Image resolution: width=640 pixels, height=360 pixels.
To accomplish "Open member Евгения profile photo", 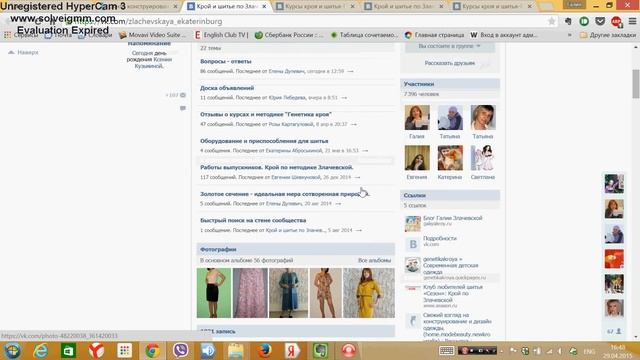I will coord(417,158).
